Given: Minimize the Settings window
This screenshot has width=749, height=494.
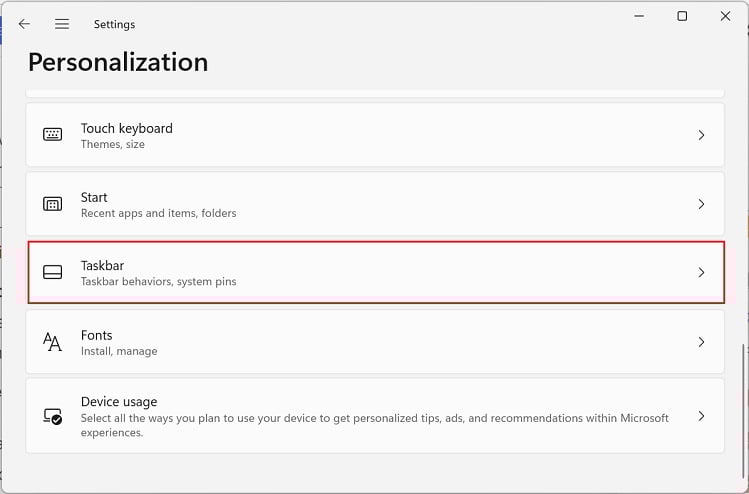Looking at the screenshot, I should [x=638, y=16].
